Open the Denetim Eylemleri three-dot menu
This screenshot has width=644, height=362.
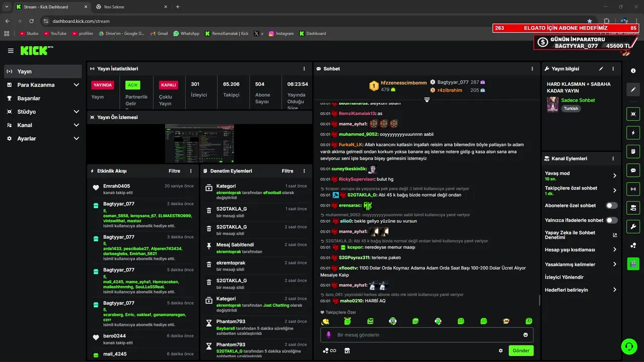pyautogui.click(x=304, y=171)
